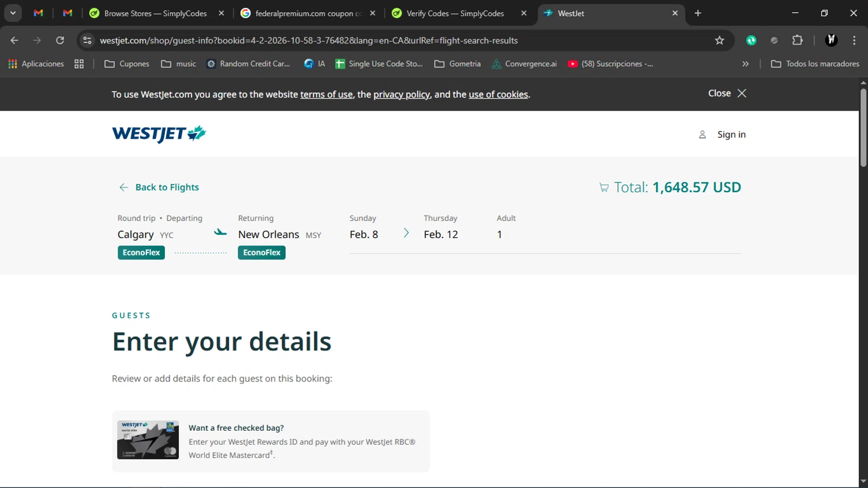Bookmark this page with star icon
868x488 pixels.
point(719,41)
